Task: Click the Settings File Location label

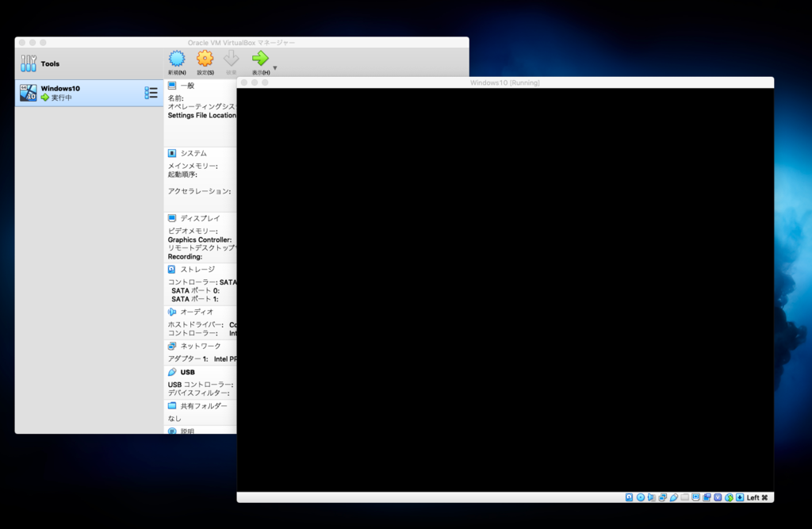Action: [202, 115]
